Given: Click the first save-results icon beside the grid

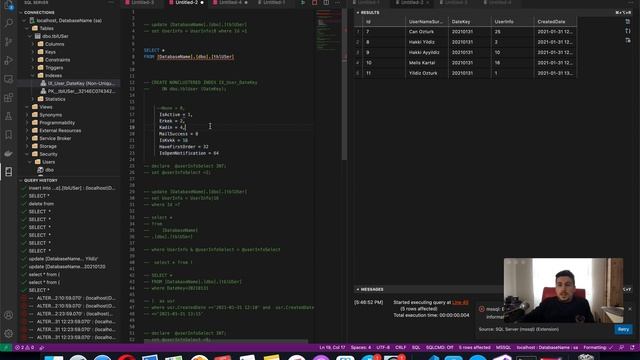Looking at the screenshot, I should (628, 22).
